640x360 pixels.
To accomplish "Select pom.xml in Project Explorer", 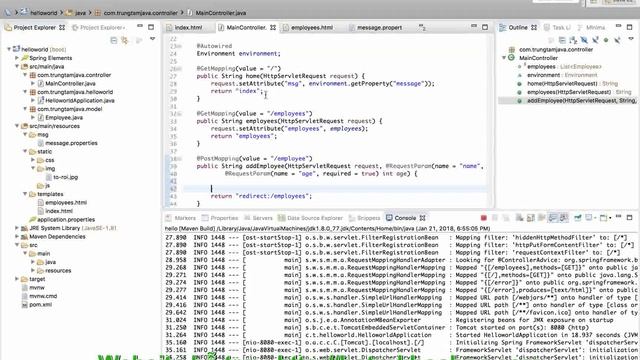I will 40,304.
